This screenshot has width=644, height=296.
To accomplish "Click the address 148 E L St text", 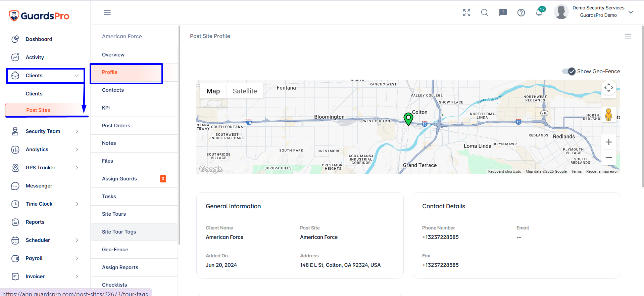I will 340,265.
